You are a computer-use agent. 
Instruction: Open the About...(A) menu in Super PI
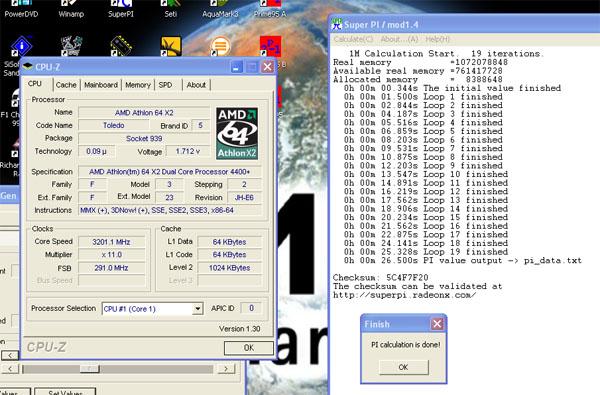(x=399, y=39)
